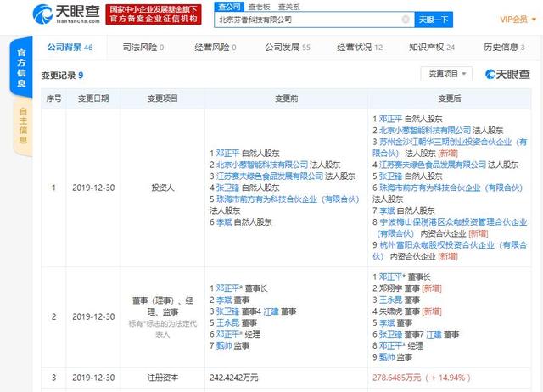Switch to the 查老板 search tab
This screenshot has width=543, height=392.
tap(260, 7)
